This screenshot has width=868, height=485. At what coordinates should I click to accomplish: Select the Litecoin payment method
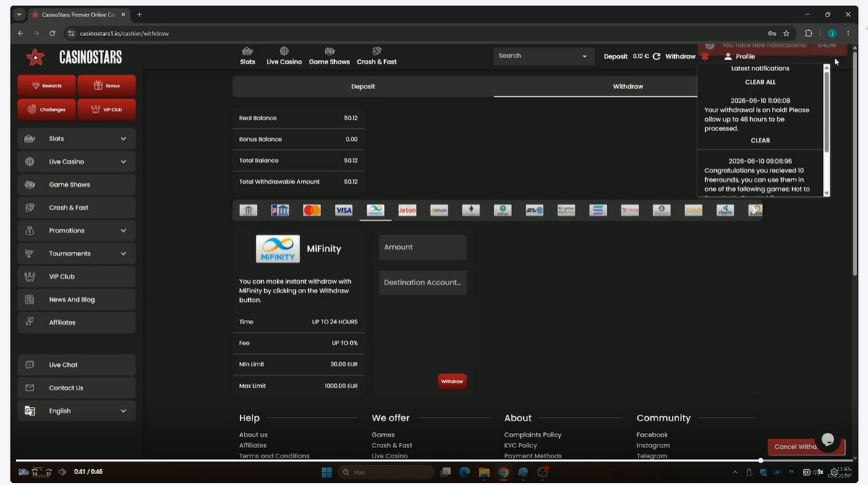point(661,210)
